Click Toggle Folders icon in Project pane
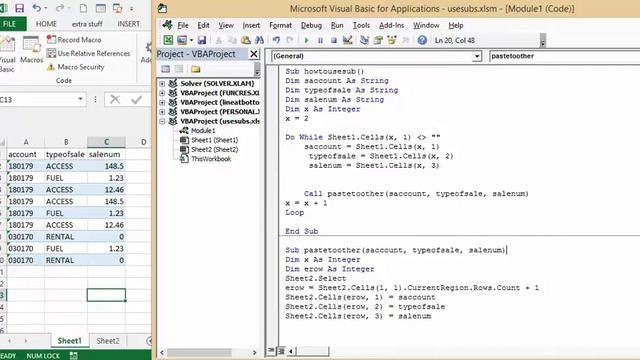The image size is (640, 360). [196, 69]
